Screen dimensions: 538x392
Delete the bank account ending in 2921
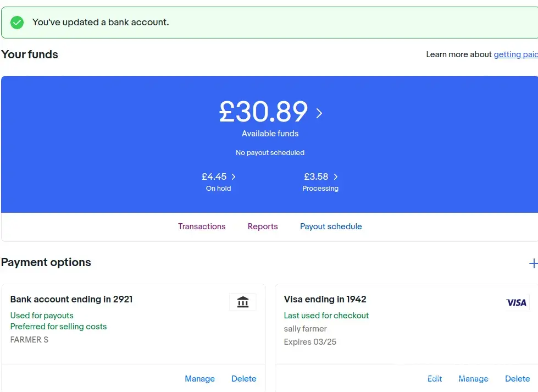[x=243, y=379]
